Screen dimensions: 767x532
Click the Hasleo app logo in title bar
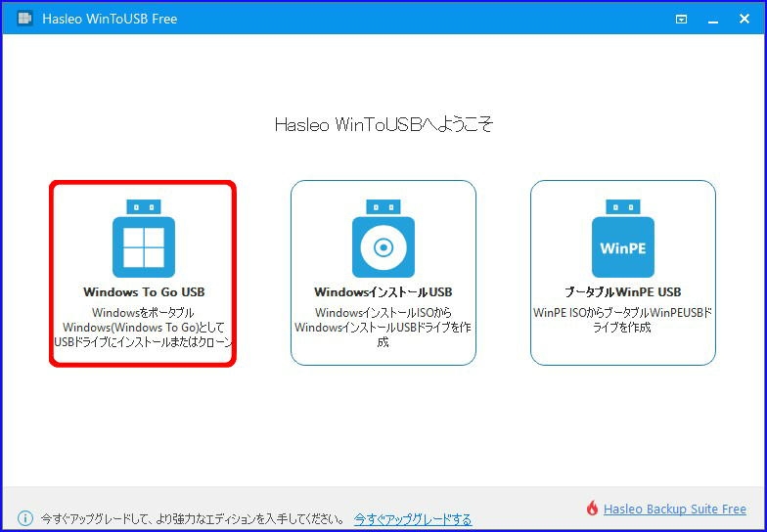point(24,19)
